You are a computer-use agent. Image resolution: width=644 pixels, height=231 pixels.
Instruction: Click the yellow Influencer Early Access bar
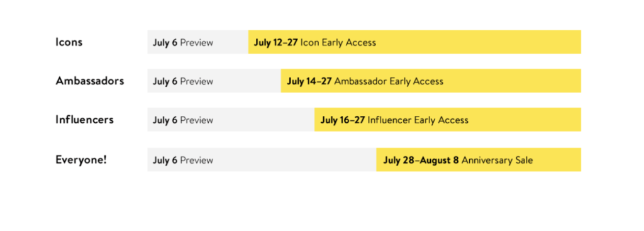click(448, 120)
